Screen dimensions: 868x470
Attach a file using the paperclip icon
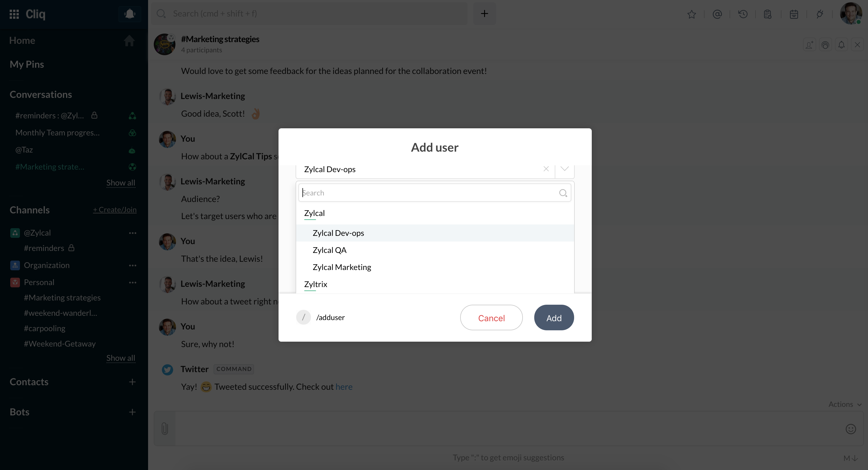tap(164, 428)
